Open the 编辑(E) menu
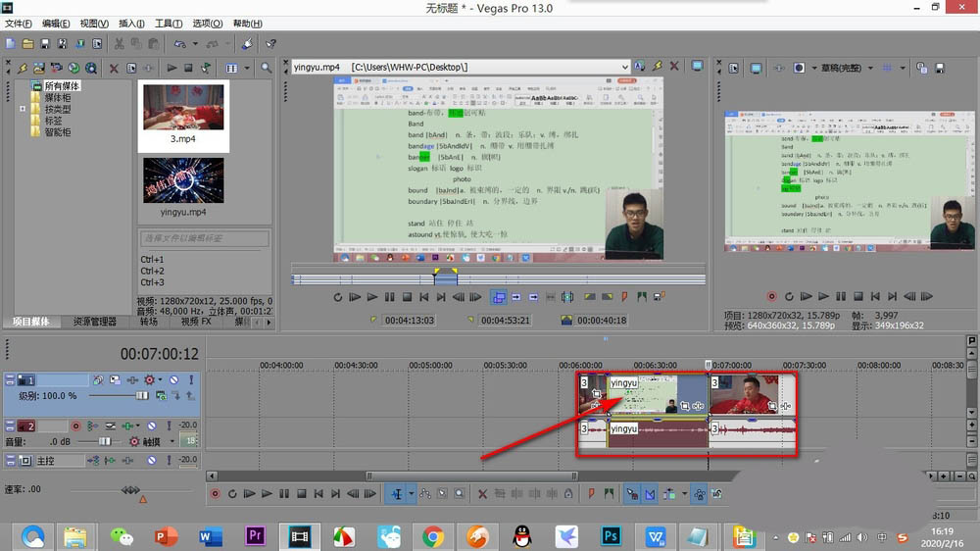Screen dimensions: 980x551 (x=56, y=24)
